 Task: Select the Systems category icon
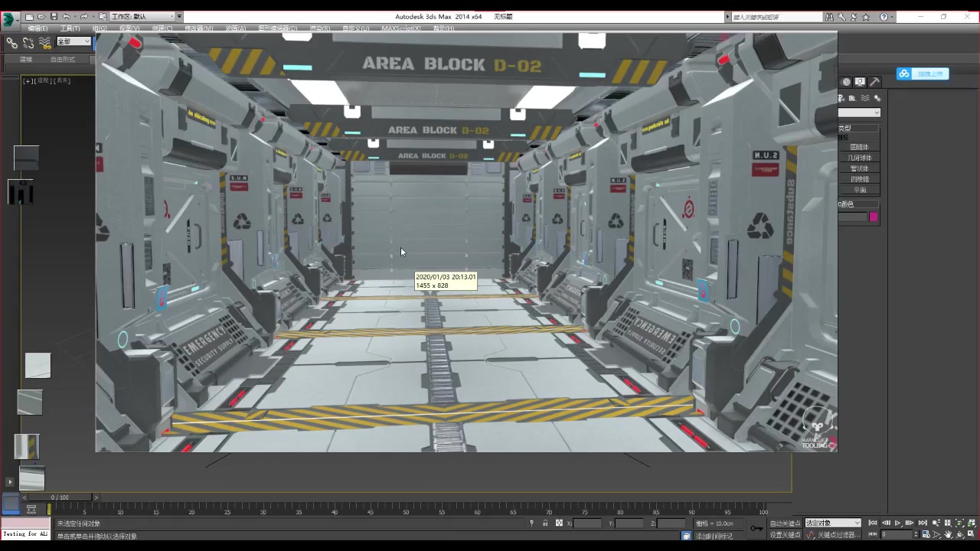coord(877,98)
